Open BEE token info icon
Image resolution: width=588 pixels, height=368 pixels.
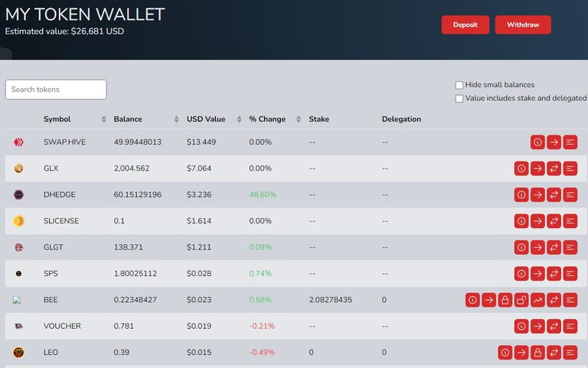[472, 300]
